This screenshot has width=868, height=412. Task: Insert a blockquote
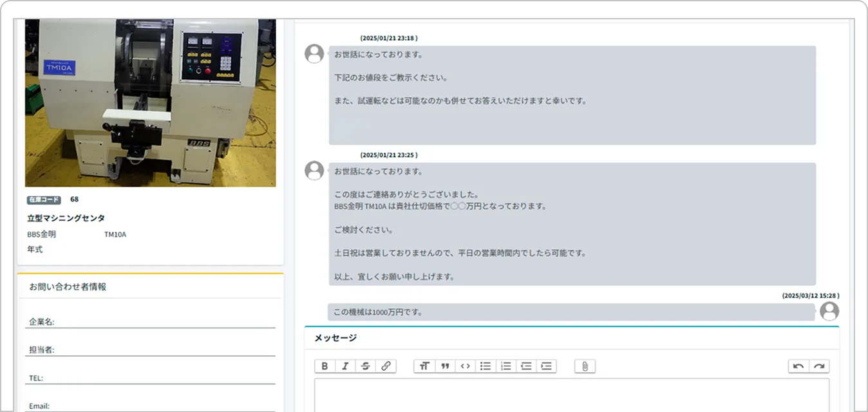click(444, 366)
